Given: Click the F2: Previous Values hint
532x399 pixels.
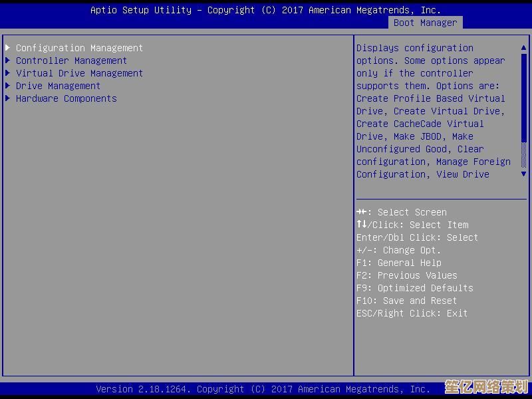Looking at the screenshot, I should click(x=406, y=275).
